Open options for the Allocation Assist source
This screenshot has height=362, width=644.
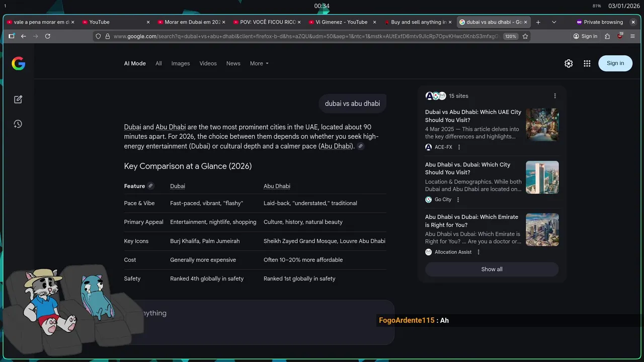pos(478,252)
